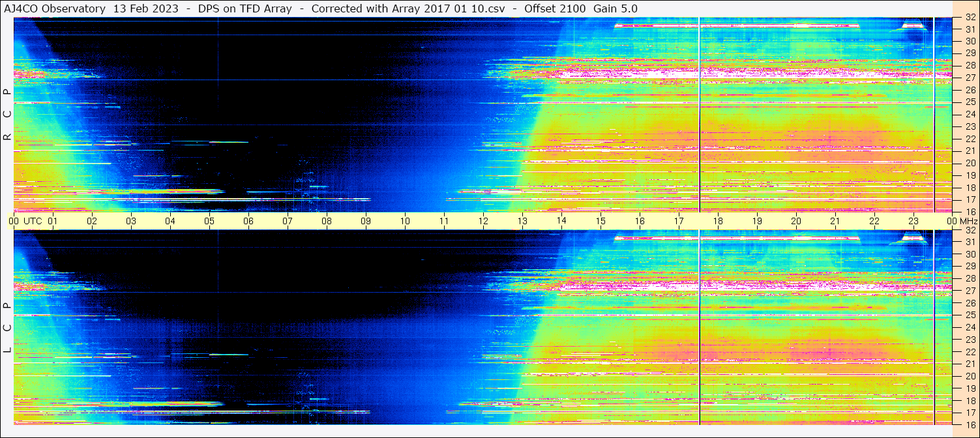Click the 03 hour label on UTC axis
980x438 pixels.
[x=131, y=221]
